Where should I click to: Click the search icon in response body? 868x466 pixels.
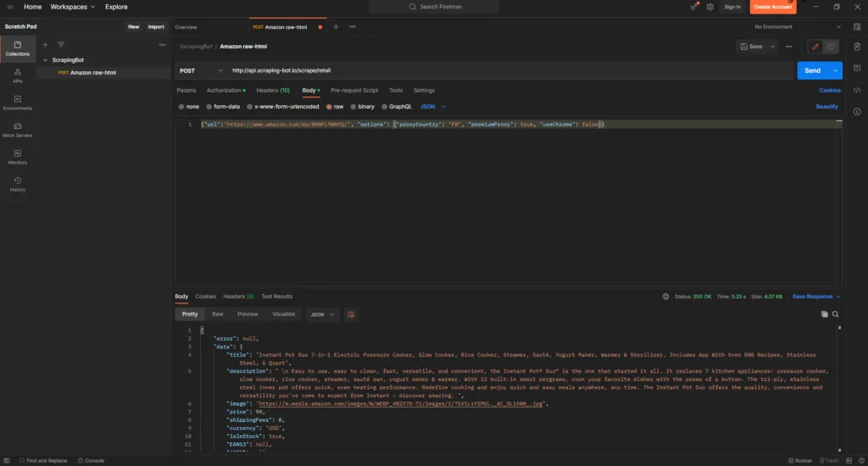tap(835, 314)
